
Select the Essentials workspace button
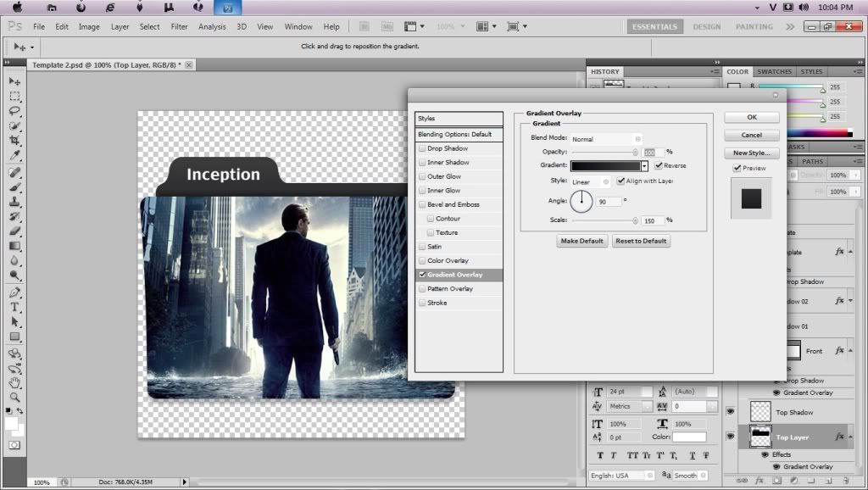point(655,26)
